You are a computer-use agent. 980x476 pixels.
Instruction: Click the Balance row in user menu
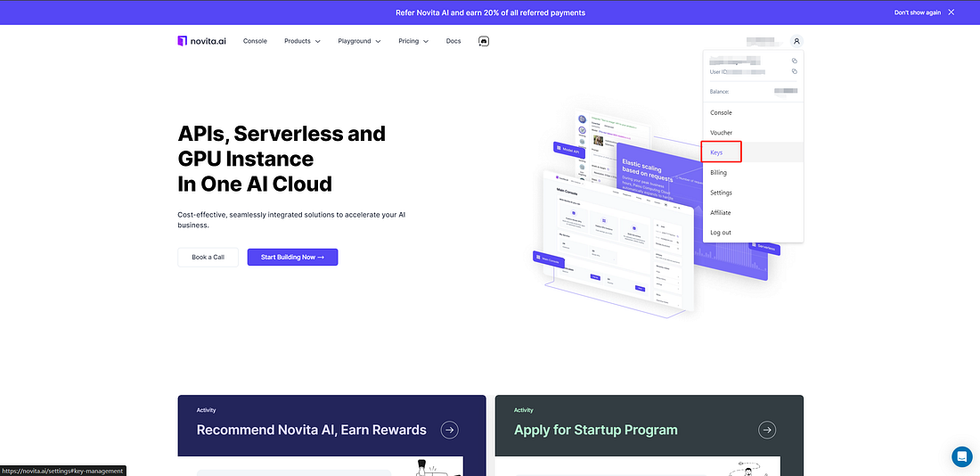tap(753, 91)
